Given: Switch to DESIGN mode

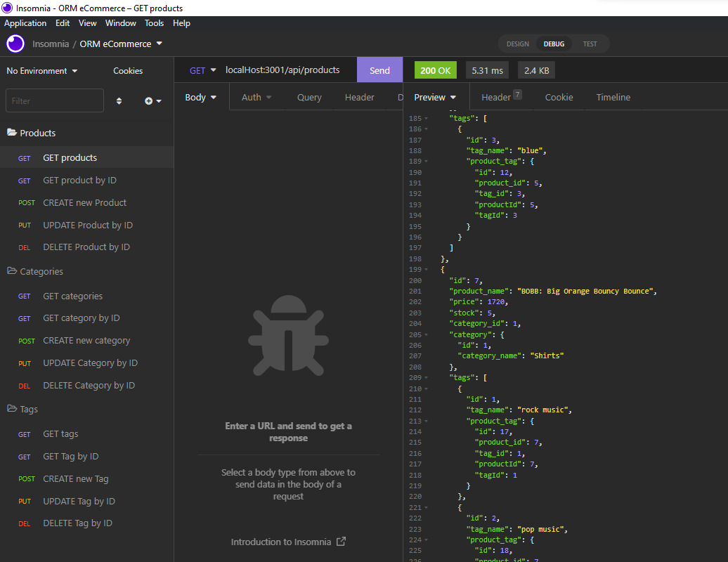Looking at the screenshot, I should (517, 44).
